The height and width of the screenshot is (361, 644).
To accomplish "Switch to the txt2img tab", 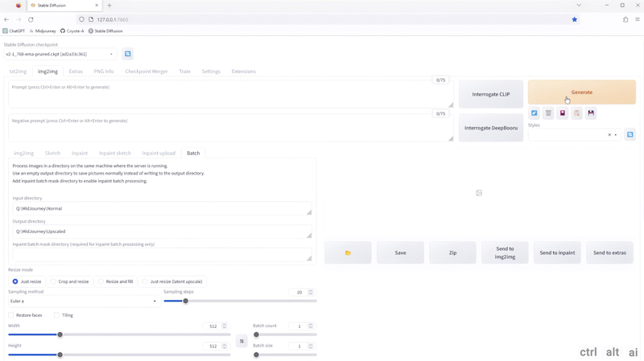I will coord(18,72).
